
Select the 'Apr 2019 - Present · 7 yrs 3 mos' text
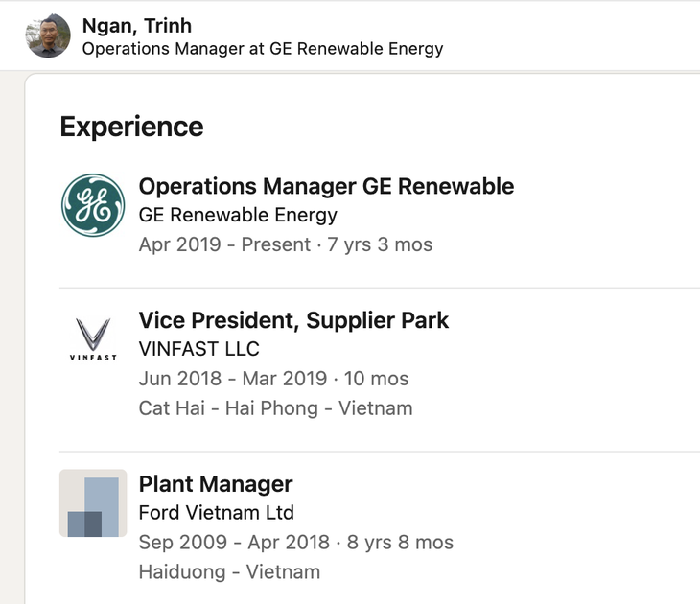pos(286,244)
